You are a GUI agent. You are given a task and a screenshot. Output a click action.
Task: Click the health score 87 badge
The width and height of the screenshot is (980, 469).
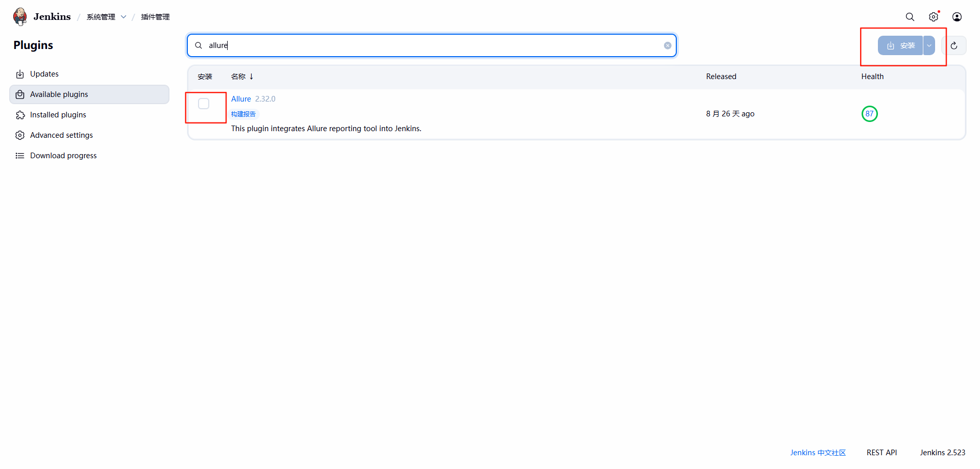869,114
